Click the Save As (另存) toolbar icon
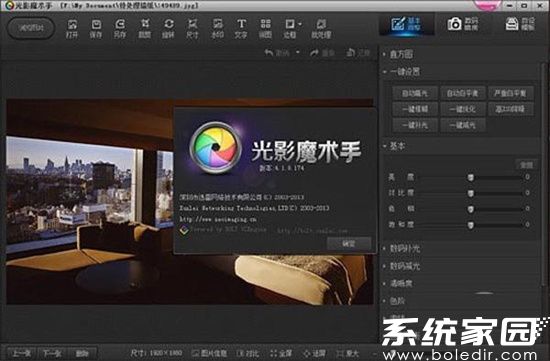The height and width of the screenshot is (361, 550). [120, 28]
